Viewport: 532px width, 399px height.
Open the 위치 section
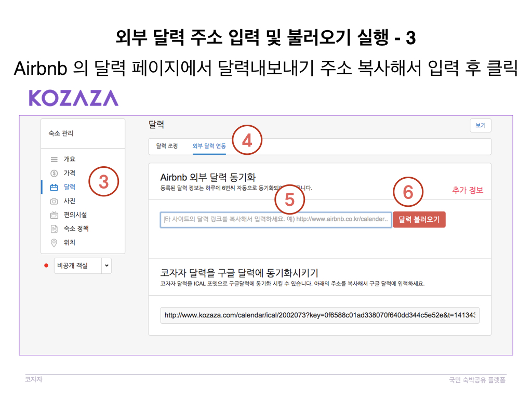pos(70,243)
